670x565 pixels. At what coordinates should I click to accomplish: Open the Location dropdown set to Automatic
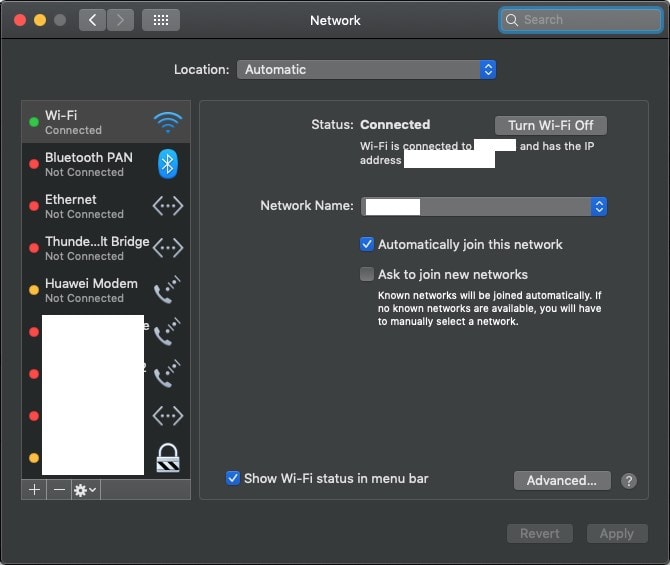(366, 69)
